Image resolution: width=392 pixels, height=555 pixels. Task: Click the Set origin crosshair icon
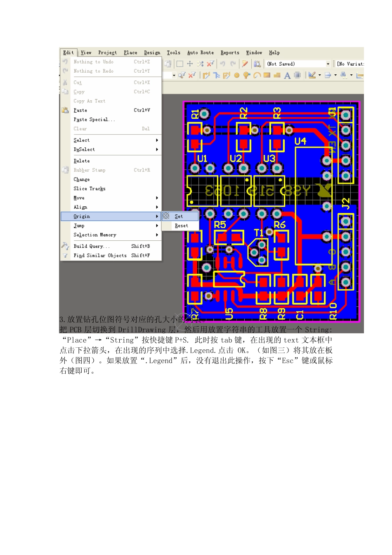pyautogui.click(x=166, y=216)
